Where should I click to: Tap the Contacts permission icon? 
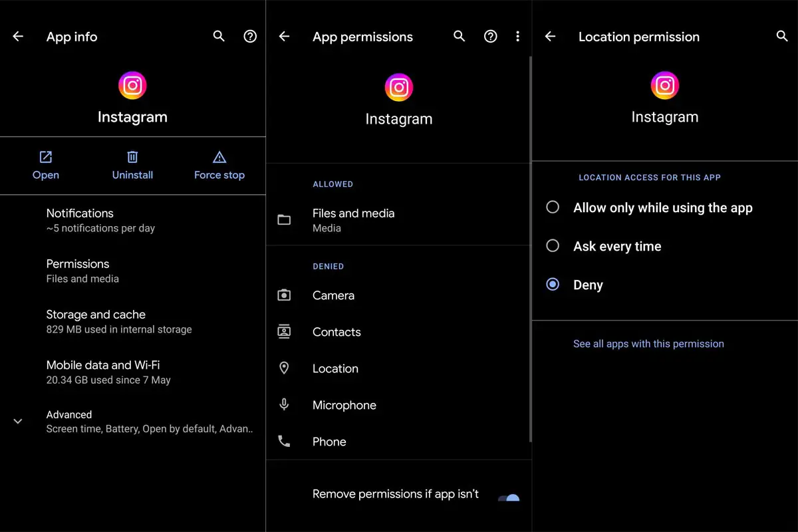[284, 331]
